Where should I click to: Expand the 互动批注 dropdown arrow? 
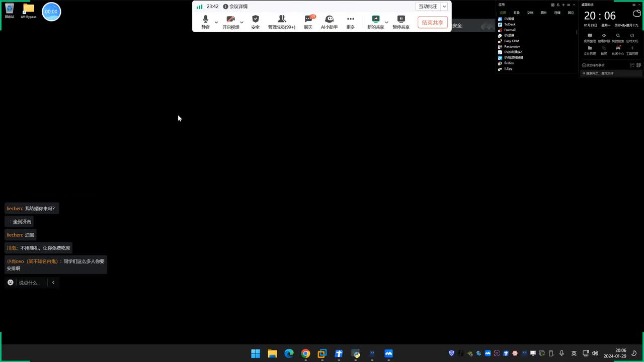click(444, 7)
